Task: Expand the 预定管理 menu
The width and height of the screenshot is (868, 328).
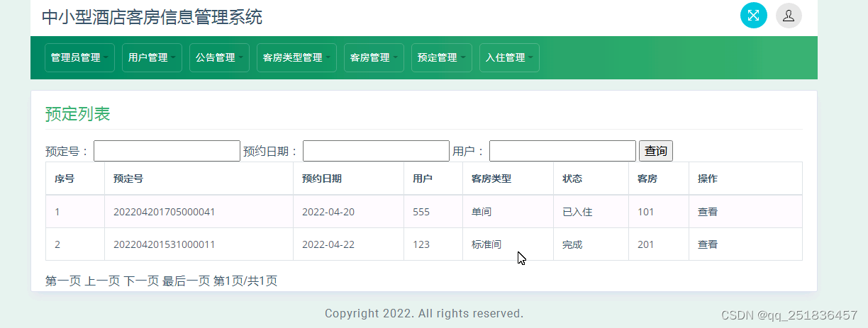Action: click(441, 58)
